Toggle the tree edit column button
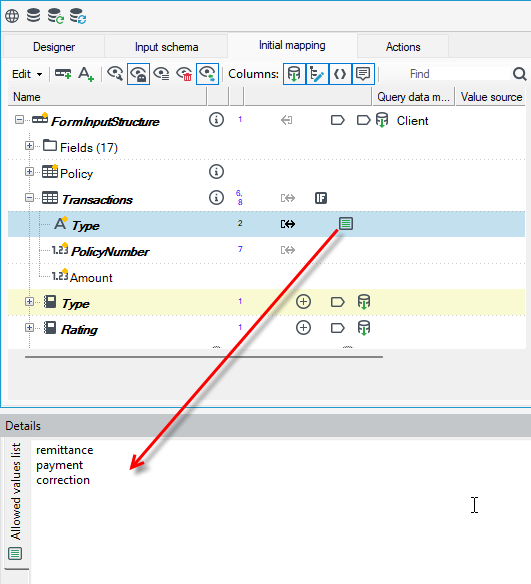 click(x=317, y=74)
